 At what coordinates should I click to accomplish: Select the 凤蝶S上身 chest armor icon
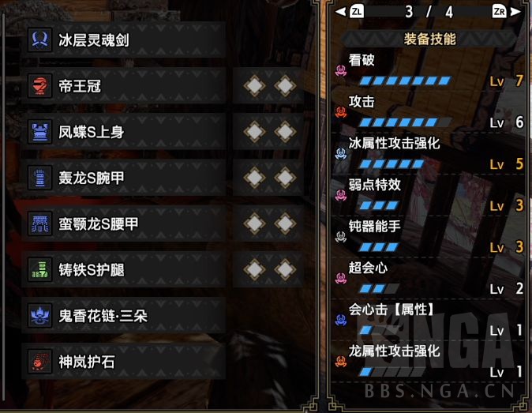pyautogui.click(x=40, y=132)
